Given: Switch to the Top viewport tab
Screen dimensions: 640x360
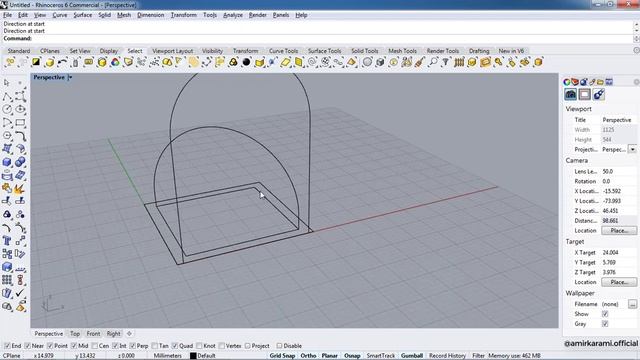Looking at the screenshot, I should tap(75, 333).
